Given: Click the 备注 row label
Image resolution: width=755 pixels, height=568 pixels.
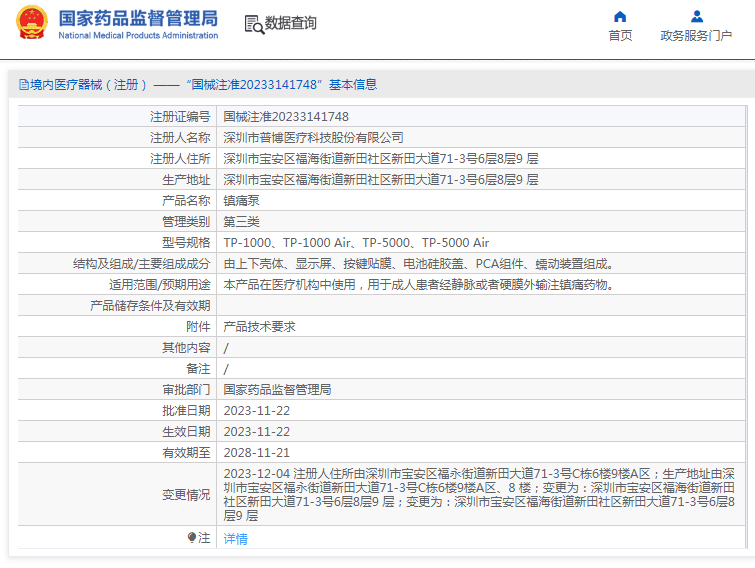Looking at the screenshot, I should coord(198,369).
